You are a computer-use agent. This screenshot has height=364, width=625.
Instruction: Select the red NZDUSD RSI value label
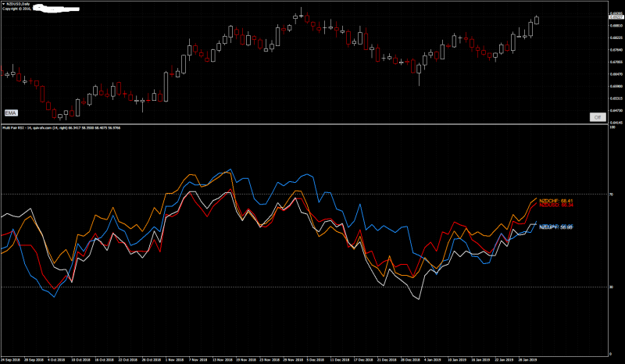click(x=556, y=205)
